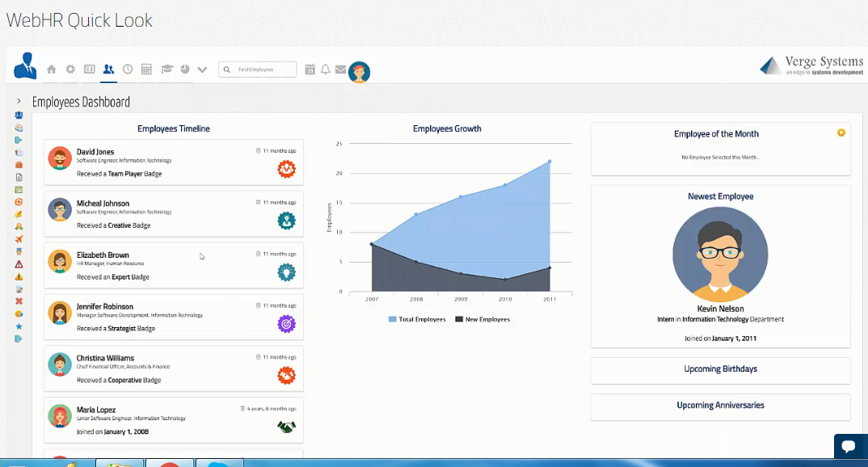Click "Joined on January 1, 2011" text
Image resolution: width=868 pixels, height=467 pixels.
coord(720,338)
